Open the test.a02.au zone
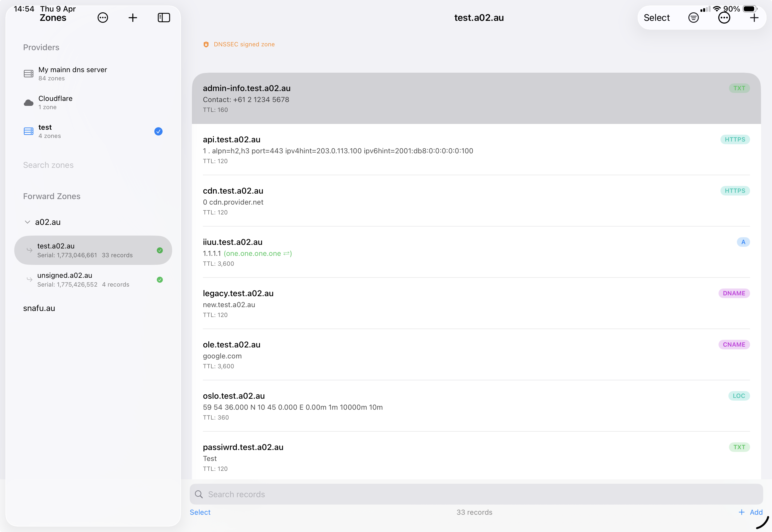This screenshot has width=772, height=532. click(93, 250)
